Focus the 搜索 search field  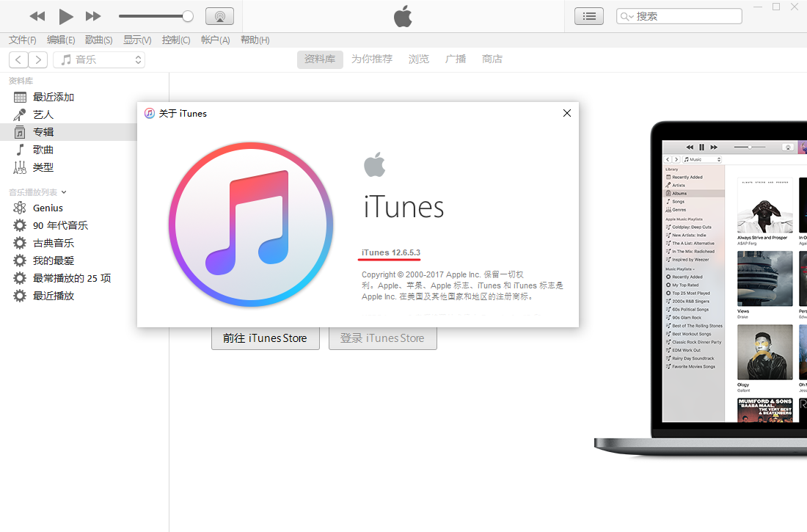[x=679, y=16]
